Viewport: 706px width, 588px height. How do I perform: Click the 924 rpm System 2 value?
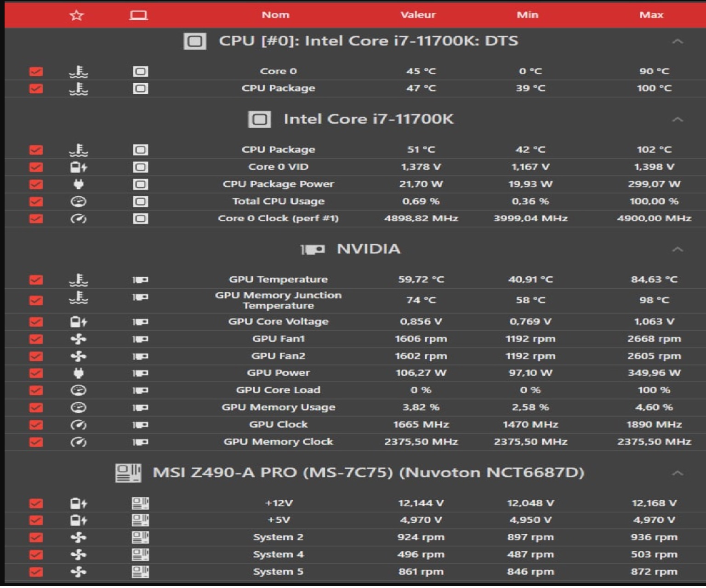click(x=421, y=537)
